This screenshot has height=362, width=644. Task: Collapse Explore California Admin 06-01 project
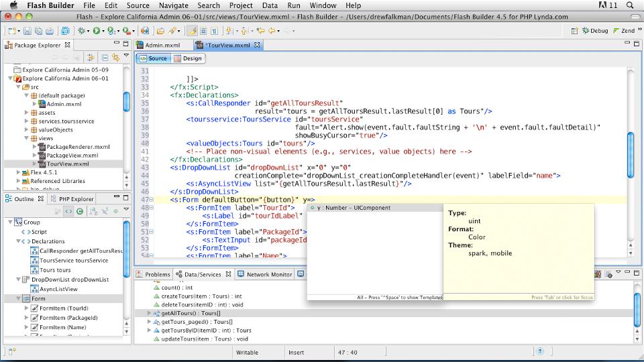point(10,78)
